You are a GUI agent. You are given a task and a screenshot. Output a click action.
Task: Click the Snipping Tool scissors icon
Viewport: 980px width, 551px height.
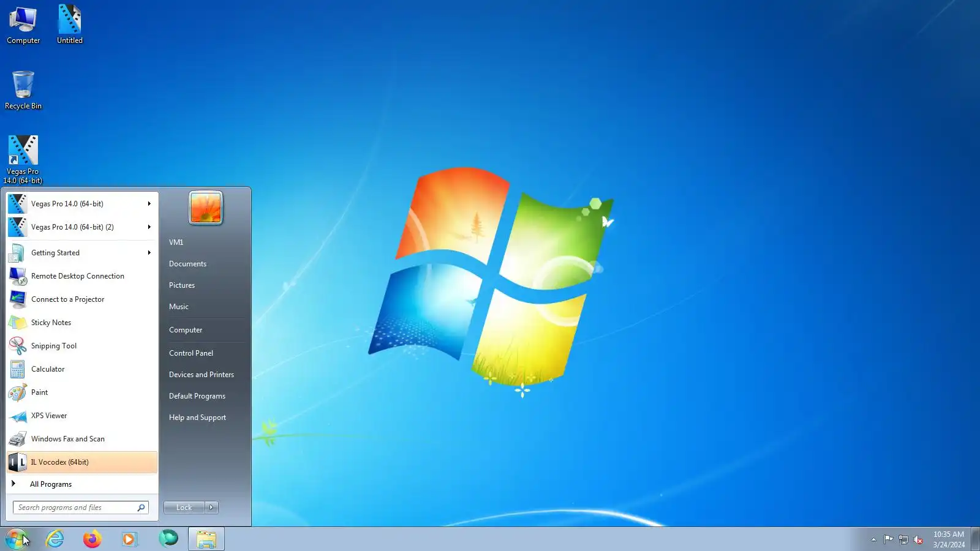click(x=17, y=346)
